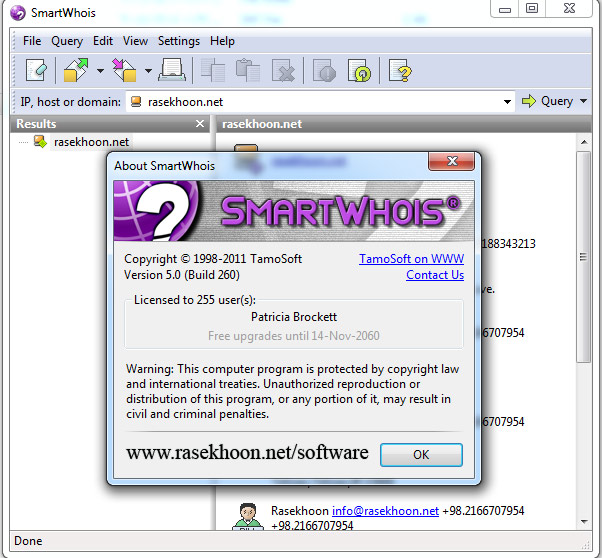Image resolution: width=602 pixels, height=558 pixels.
Task: Open the Help menu
Action: 222,41
